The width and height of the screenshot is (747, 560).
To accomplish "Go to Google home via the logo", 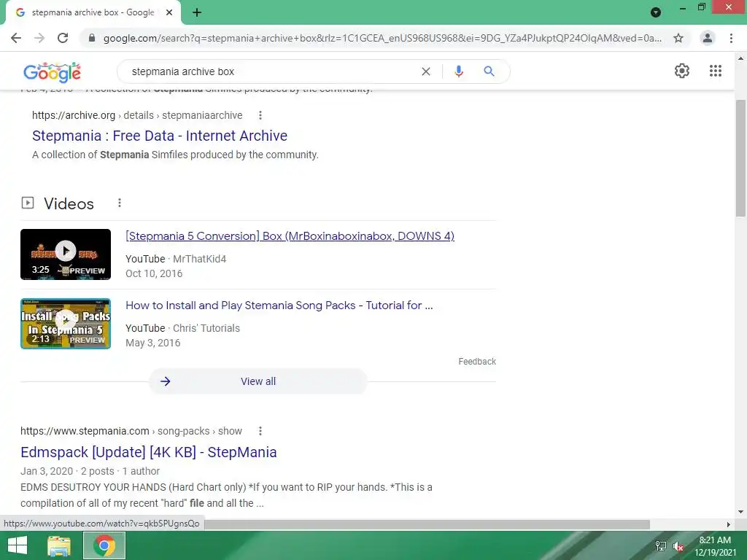I will (x=52, y=72).
